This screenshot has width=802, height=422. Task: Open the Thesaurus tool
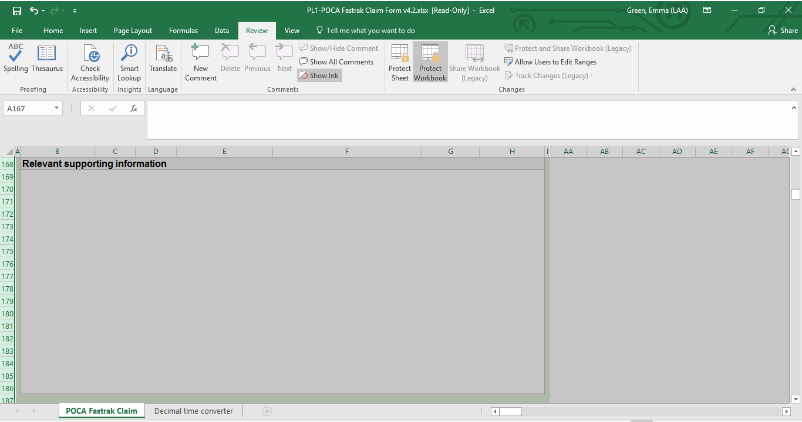coord(47,58)
